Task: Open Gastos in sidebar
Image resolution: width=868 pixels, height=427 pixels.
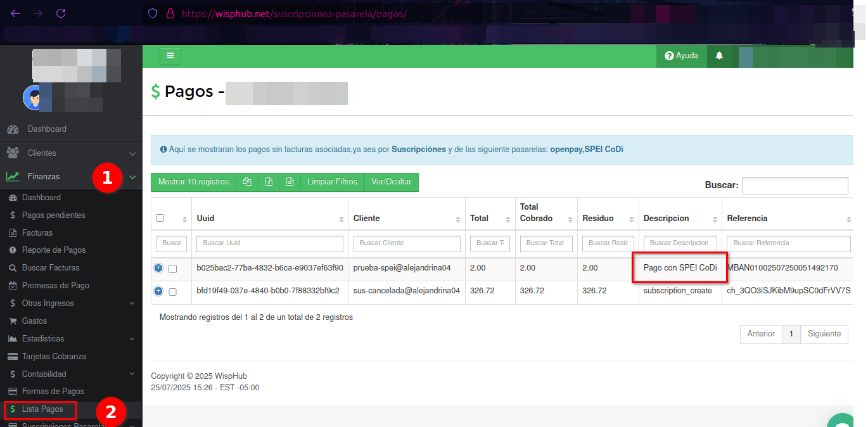Action: pos(35,321)
